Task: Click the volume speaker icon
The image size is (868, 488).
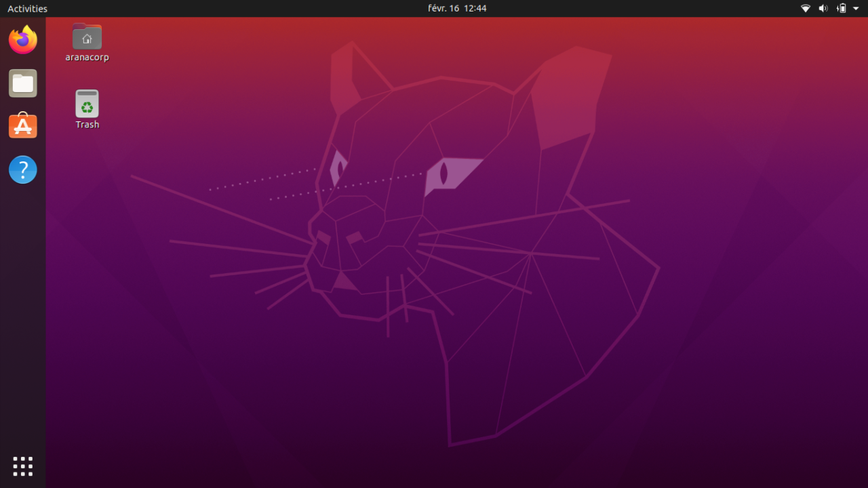Action: (823, 8)
